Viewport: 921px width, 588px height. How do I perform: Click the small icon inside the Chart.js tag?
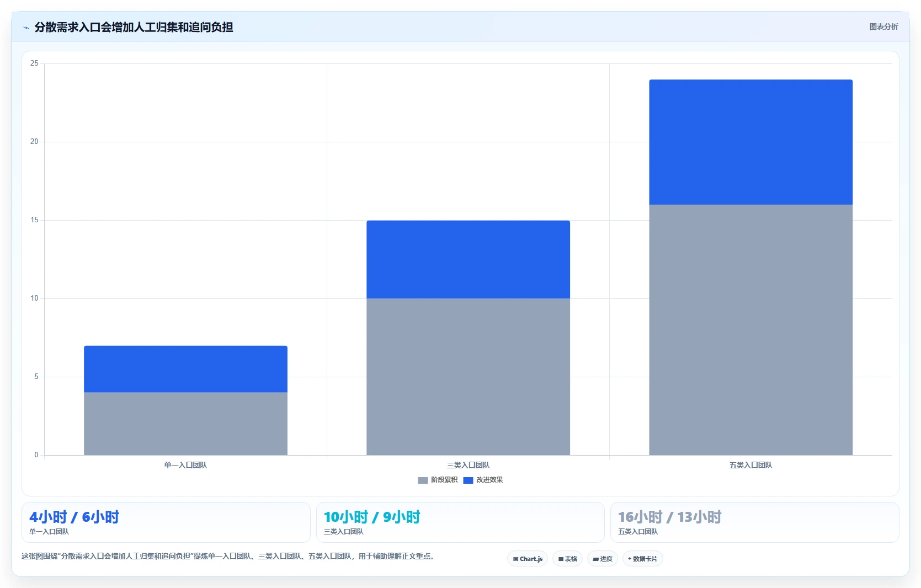click(515, 559)
